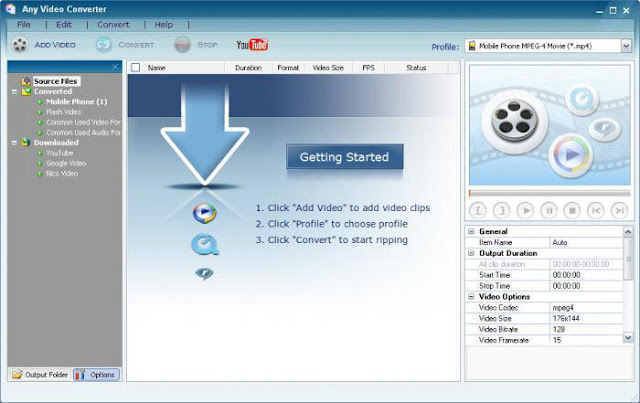
Task: Click the Convert toolbar icon
Action: (x=104, y=45)
